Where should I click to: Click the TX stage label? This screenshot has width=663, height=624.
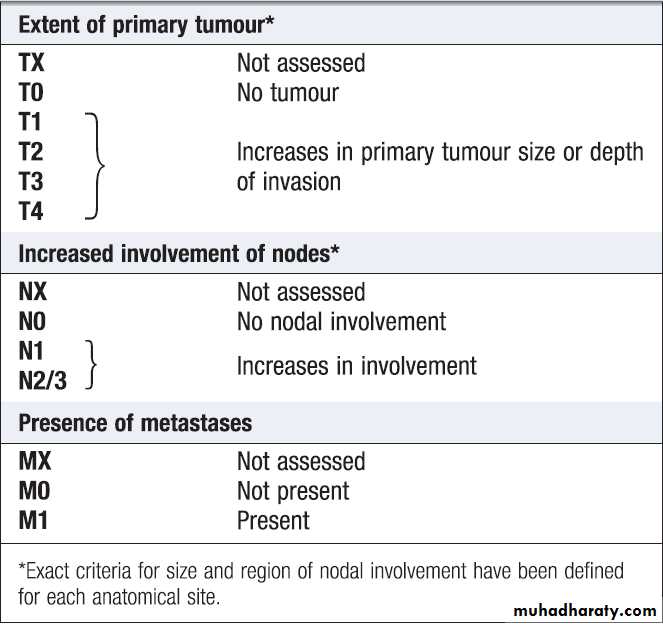tap(32, 63)
